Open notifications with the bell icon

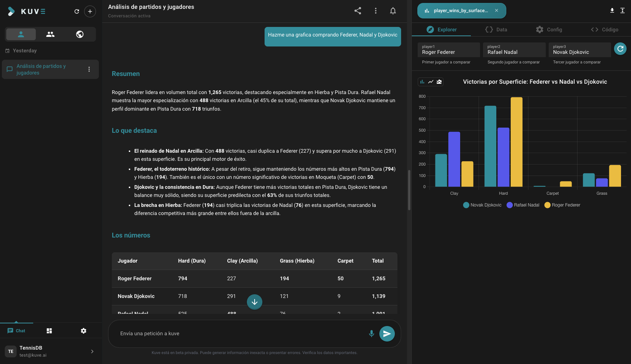point(393,11)
